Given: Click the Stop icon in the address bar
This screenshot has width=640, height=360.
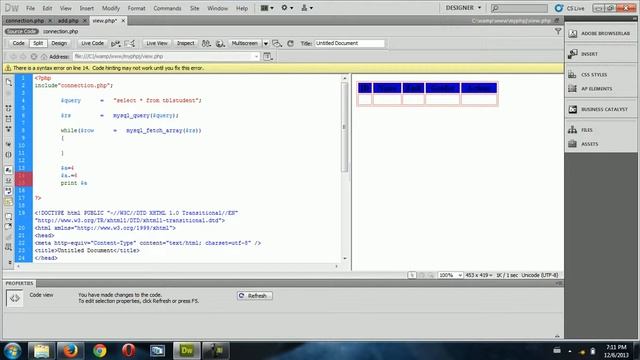Looking at the screenshot, I should [33, 57].
